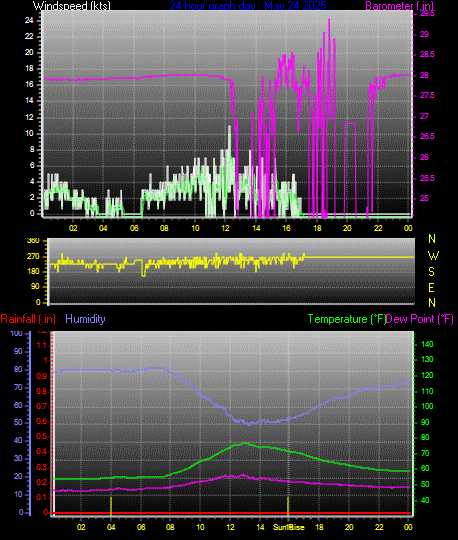Select the "Temperature (°F)" legend label

click(x=347, y=319)
